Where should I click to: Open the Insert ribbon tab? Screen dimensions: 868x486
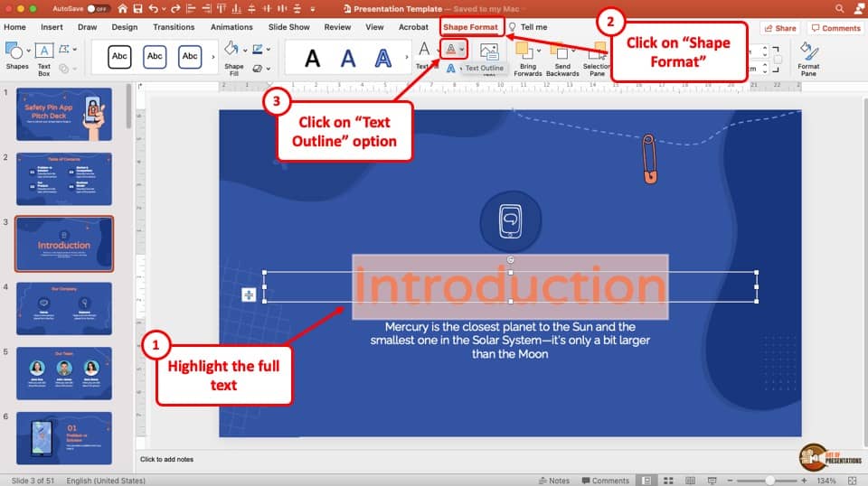click(52, 26)
